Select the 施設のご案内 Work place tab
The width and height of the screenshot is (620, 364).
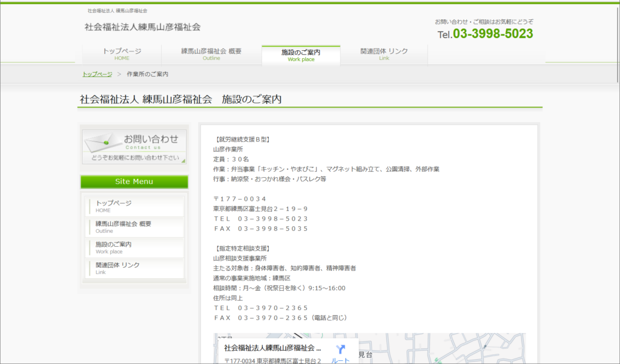tap(301, 55)
